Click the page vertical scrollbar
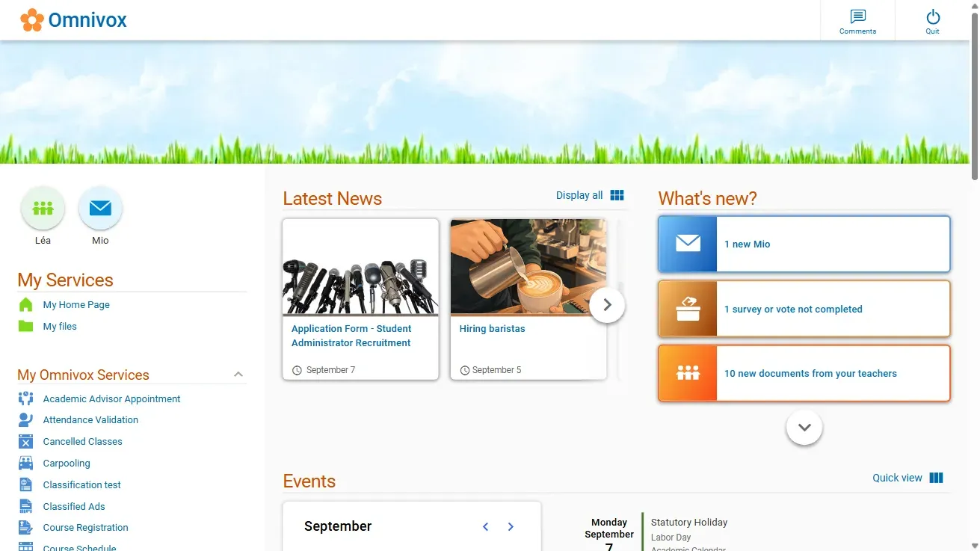Viewport: 980px width, 551px height. click(975, 97)
